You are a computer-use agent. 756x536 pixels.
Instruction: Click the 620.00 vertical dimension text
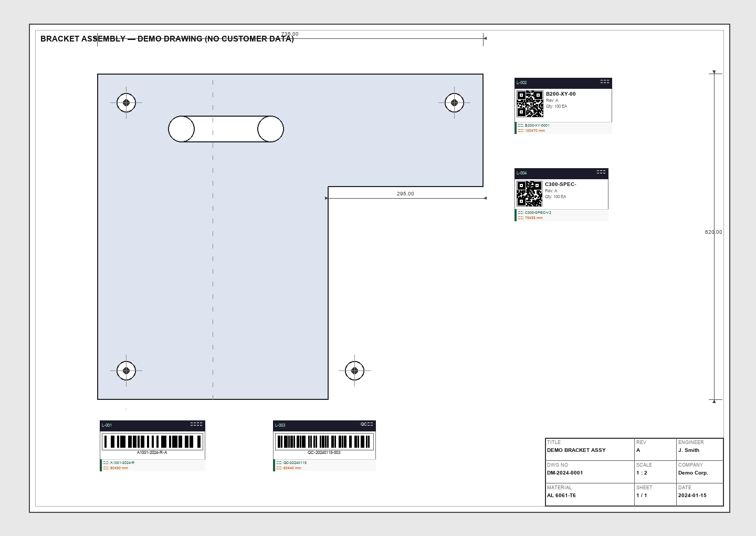click(713, 232)
